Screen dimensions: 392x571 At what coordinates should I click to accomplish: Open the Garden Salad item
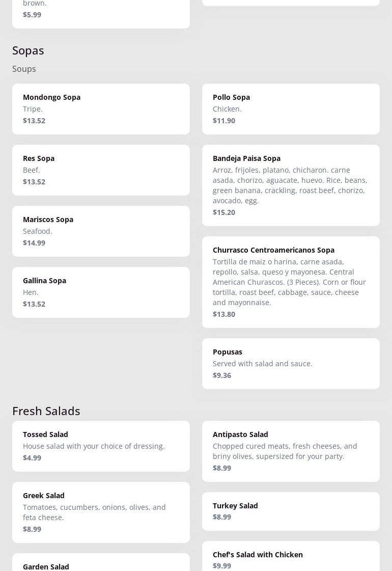(101, 565)
